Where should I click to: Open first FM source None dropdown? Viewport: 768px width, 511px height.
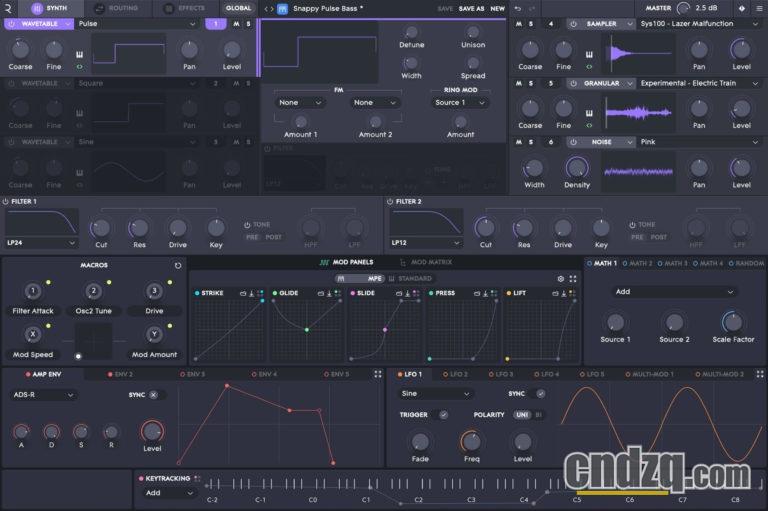[x=300, y=102]
